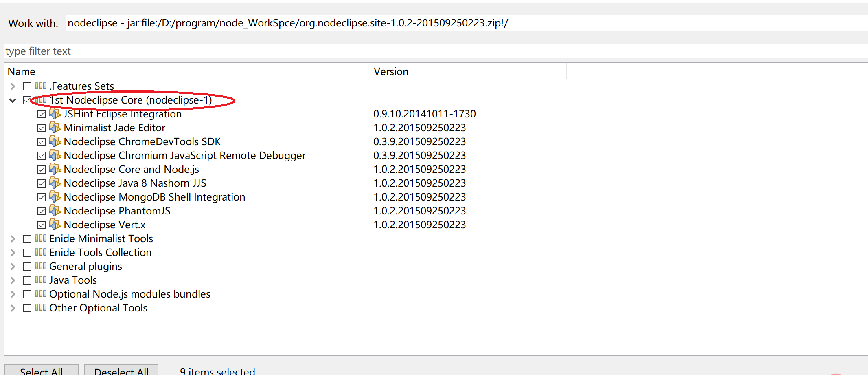
Task: Select the Java Tools label
Action: coord(73,280)
